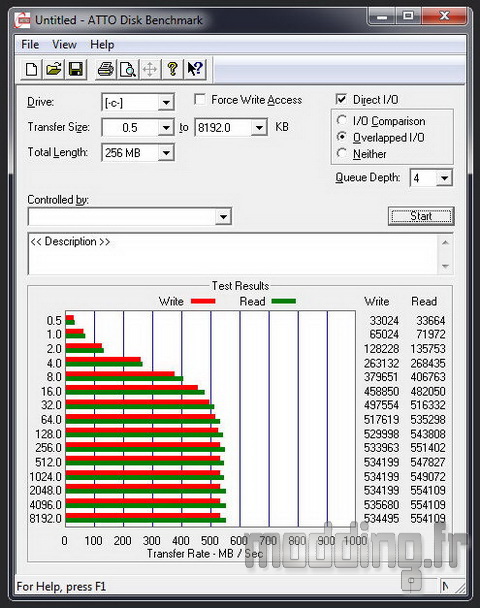Click read value 535298

pos(428,420)
